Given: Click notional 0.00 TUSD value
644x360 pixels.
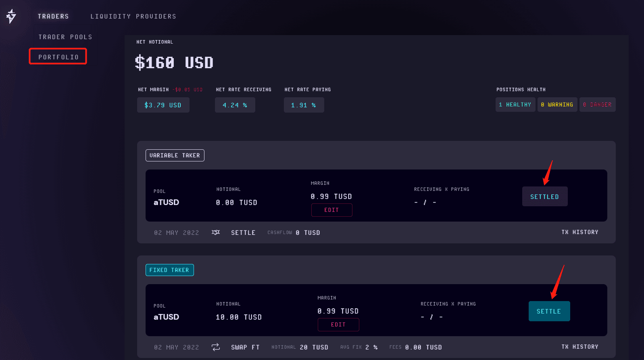Looking at the screenshot, I should tap(237, 203).
